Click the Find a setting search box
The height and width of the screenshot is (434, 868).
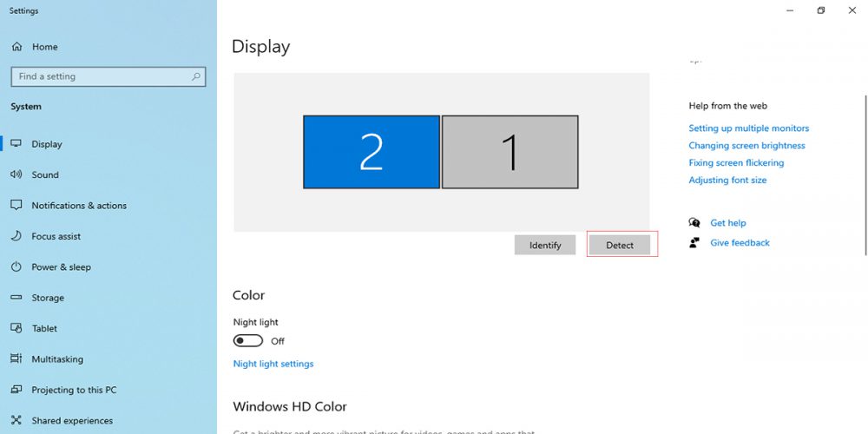pos(108,77)
